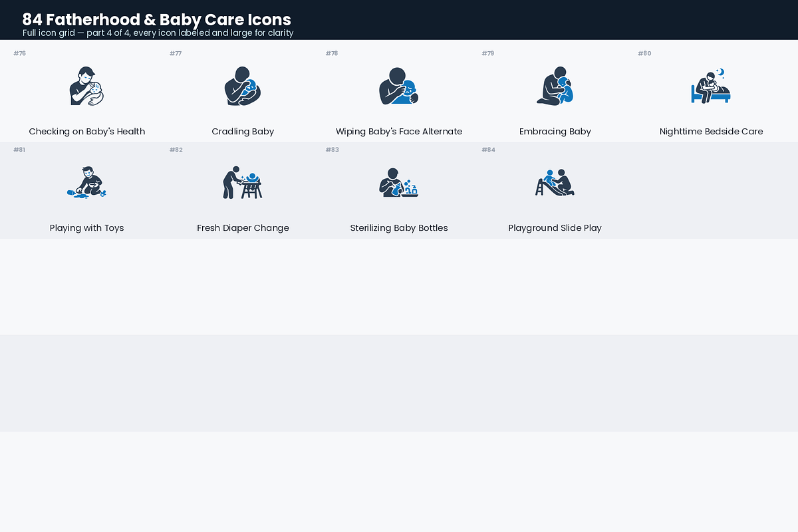Click the #78 number tag
Screen dimensions: 798x532
click(332, 53)
